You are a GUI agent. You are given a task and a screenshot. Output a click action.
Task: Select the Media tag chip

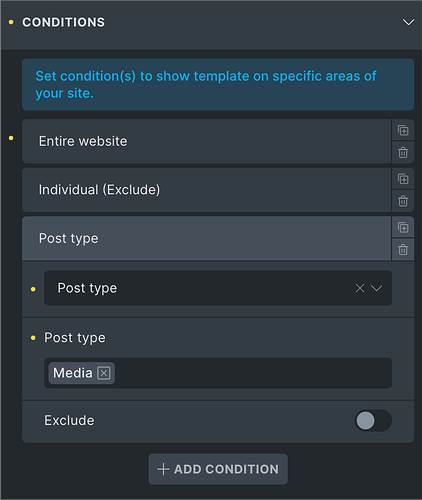point(73,373)
